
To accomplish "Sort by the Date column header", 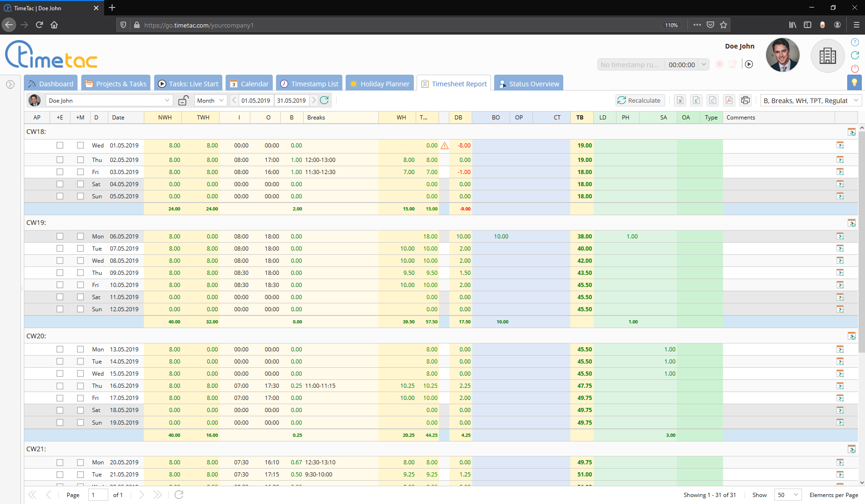I will [126, 118].
